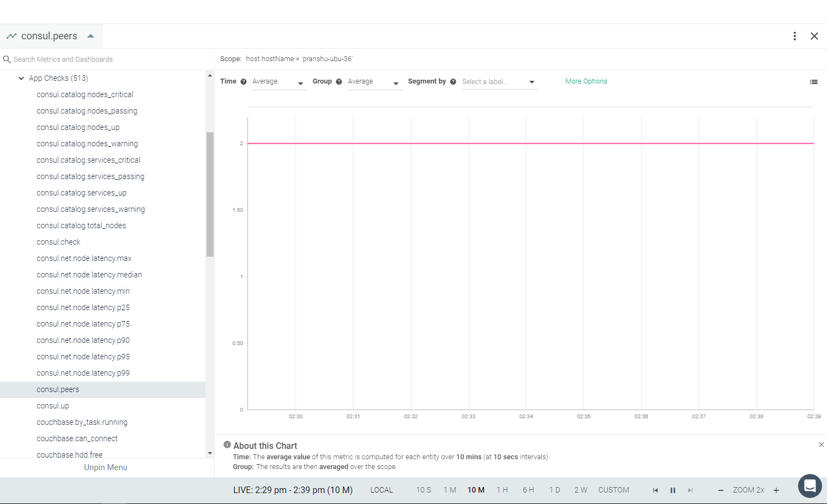Collapse the consul.peers title arrow
The width and height of the screenshot is (827, 504).
point(91,36)
